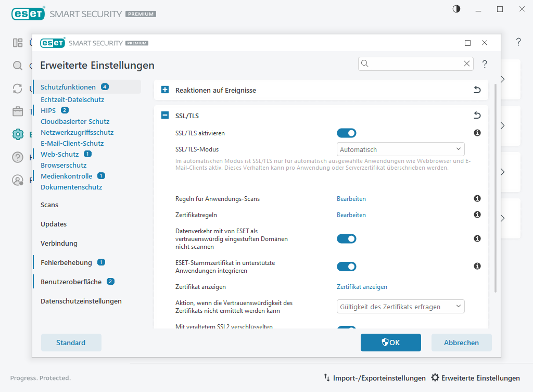Click the question mark help icon in the dialog
The image size is (533, 392).
(x=485, y=64)
